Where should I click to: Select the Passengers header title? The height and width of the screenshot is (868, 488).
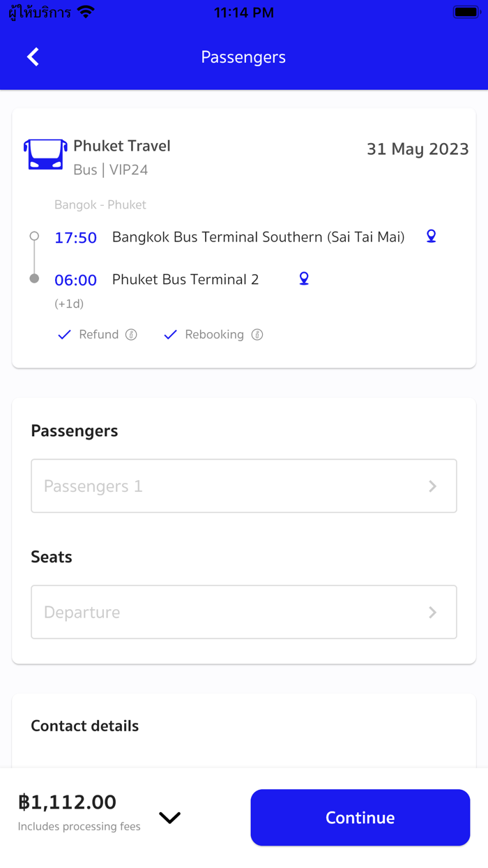(x=74, y=431)
